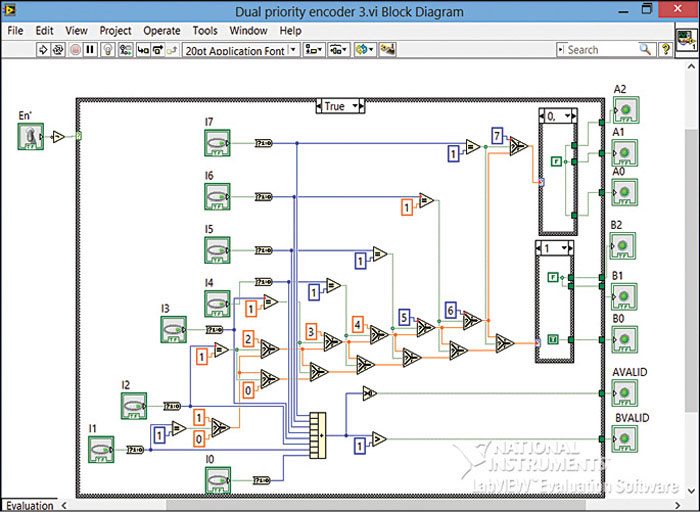Click the Pause toolbar button
This screenshot has height=512, width=700.
tap(90, 49)
